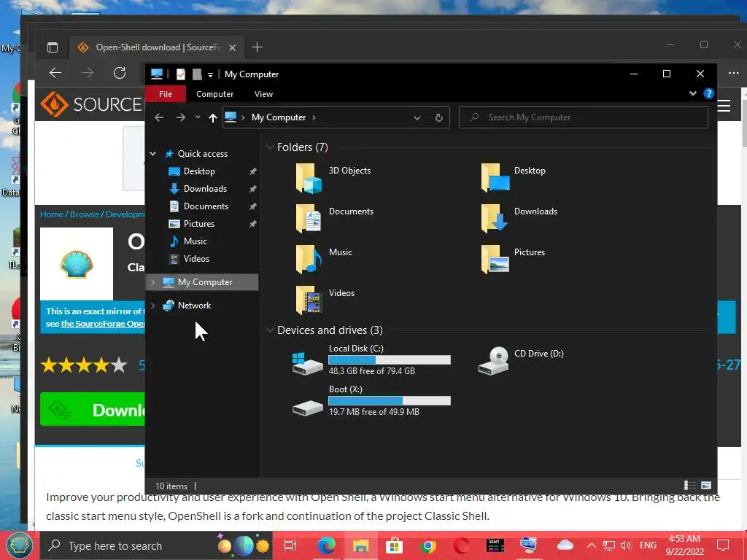Show hidden system tray icons
747x560 pixels.
(591, 545)
